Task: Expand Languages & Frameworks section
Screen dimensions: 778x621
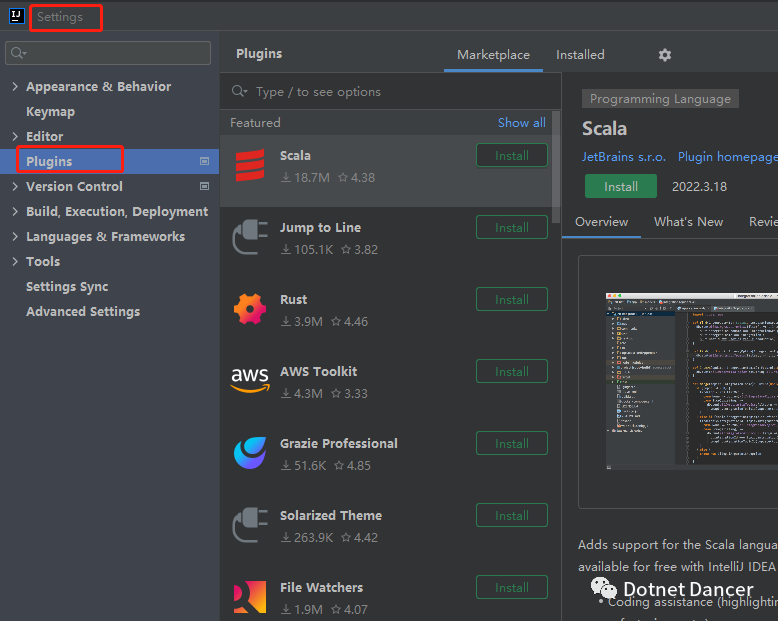Action: tap(15, 237)
